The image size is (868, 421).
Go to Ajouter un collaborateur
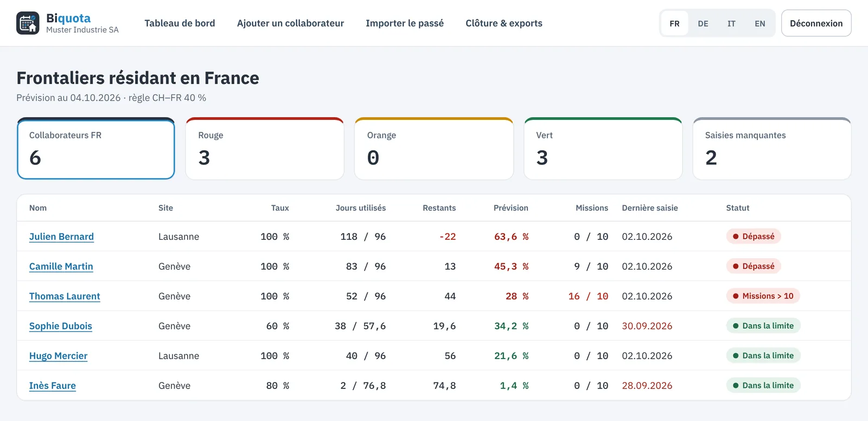(290, 23)
